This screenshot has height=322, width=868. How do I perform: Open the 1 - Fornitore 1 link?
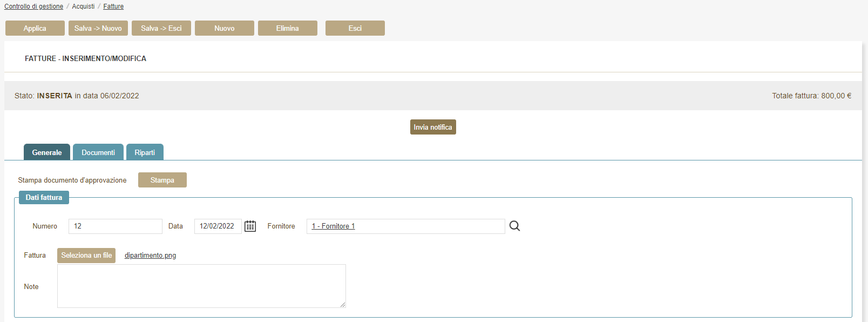[x=333, y=226]
